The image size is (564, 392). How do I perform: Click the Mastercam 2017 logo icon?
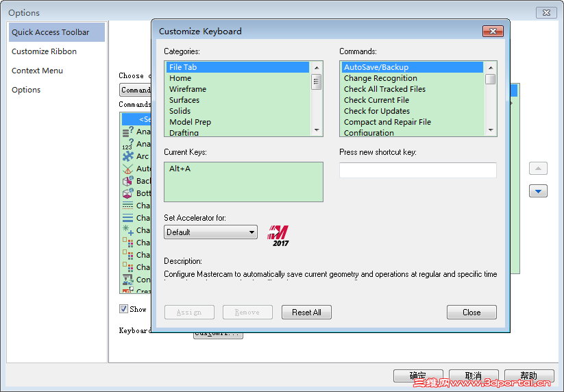pos(278,236)
